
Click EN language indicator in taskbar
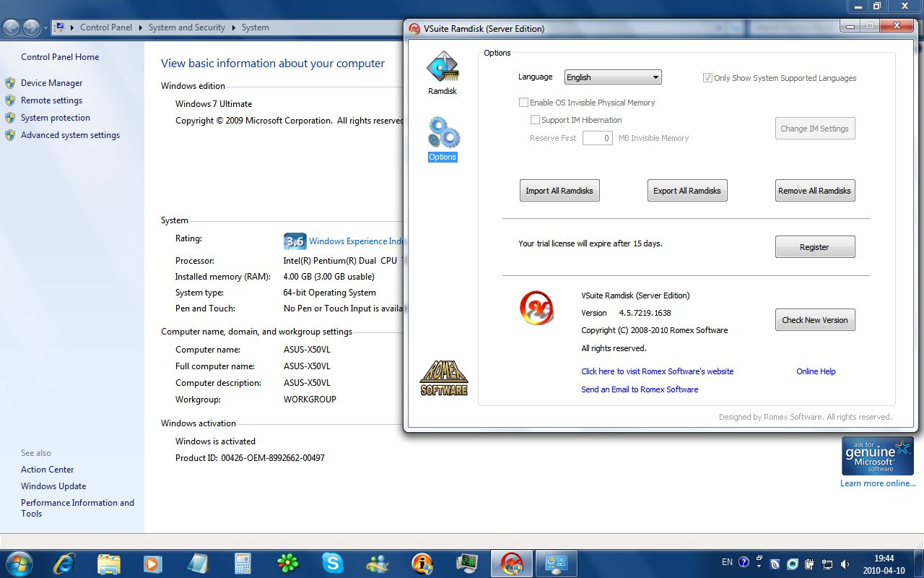pyautogui.click(x=727, y=562)
